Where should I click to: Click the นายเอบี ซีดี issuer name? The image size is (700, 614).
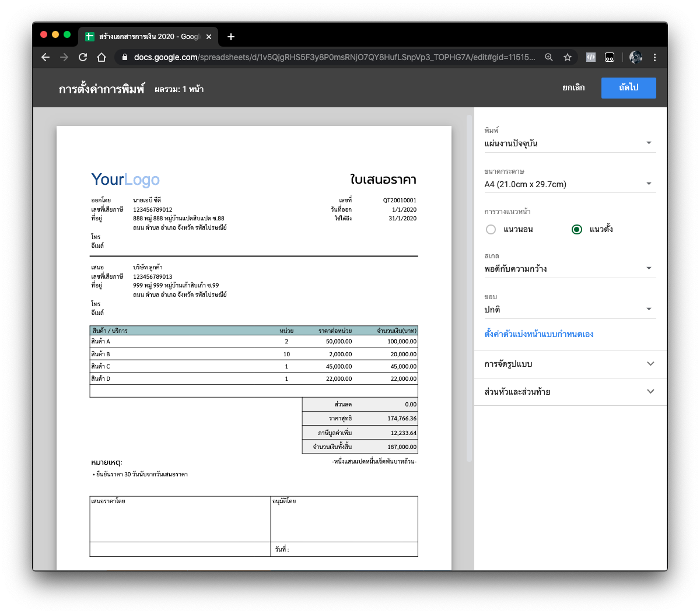147,200
